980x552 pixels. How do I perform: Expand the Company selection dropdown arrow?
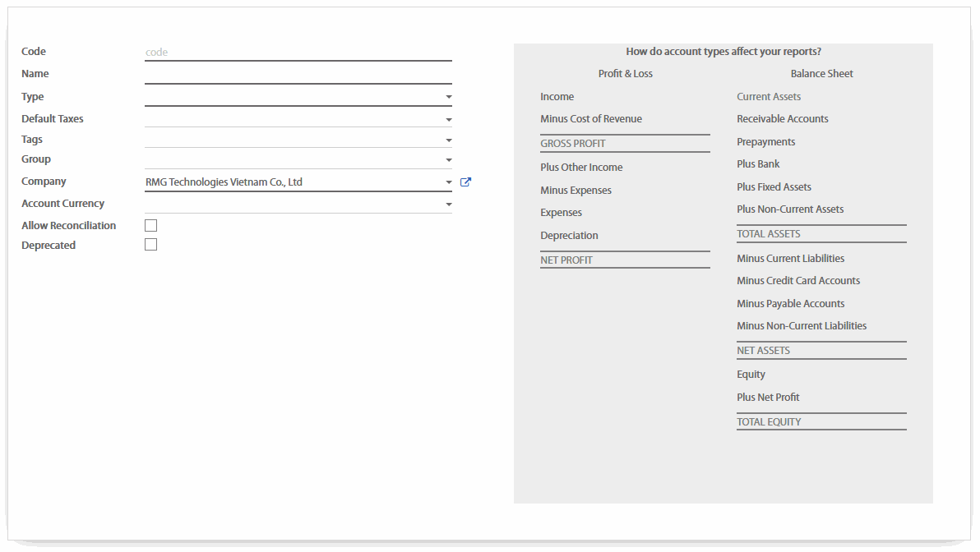point(448,182)
